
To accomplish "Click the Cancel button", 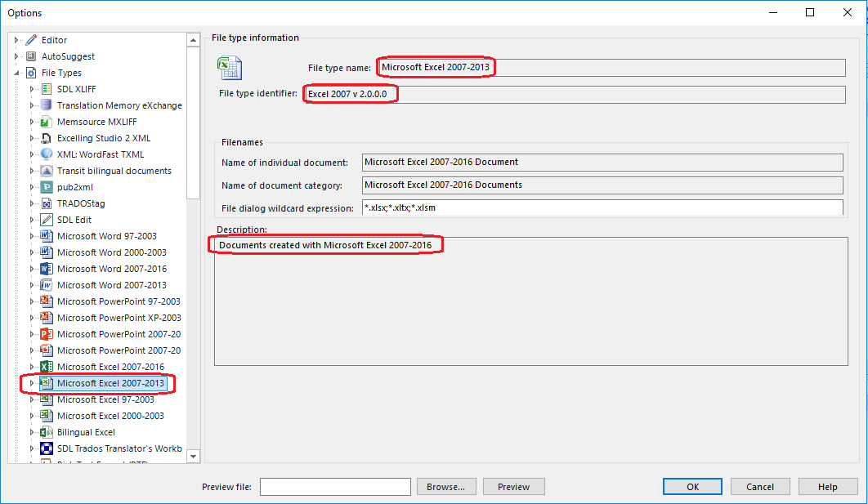I will coord(760,486).
